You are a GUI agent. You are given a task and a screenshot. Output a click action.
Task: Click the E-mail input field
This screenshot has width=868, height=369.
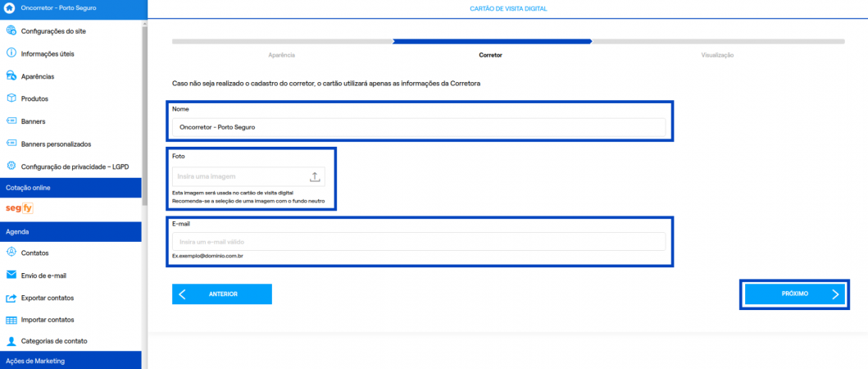click(419, 242)
